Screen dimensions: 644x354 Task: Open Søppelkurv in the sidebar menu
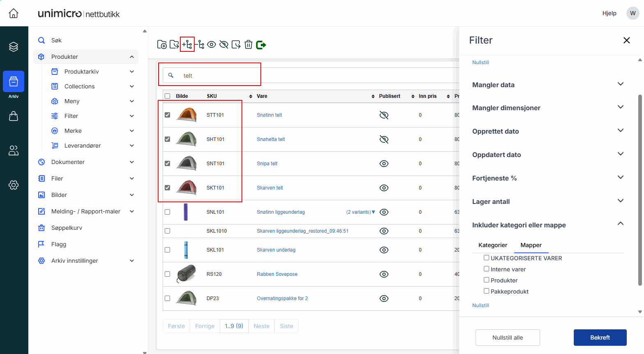click(67, 228)
